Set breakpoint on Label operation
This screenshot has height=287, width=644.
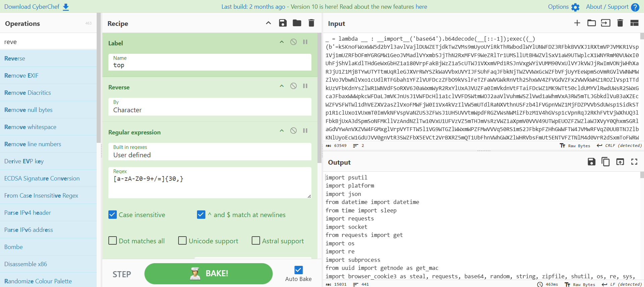pos(305,42)
